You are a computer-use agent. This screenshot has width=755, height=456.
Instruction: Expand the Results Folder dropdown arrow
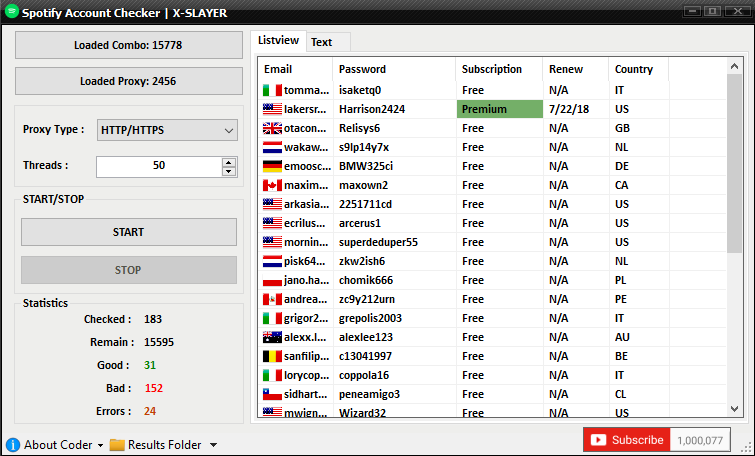click(x=213, y=445)
